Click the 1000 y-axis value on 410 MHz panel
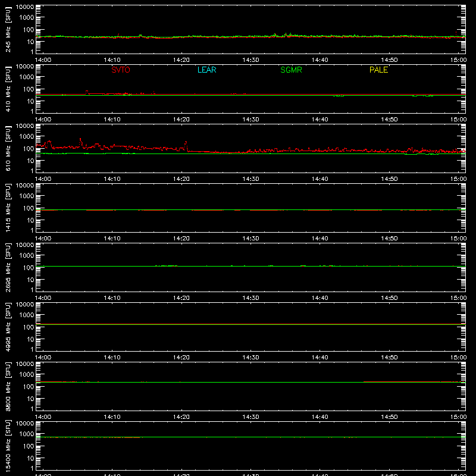 pyautogui.click(x=27, y=77)
